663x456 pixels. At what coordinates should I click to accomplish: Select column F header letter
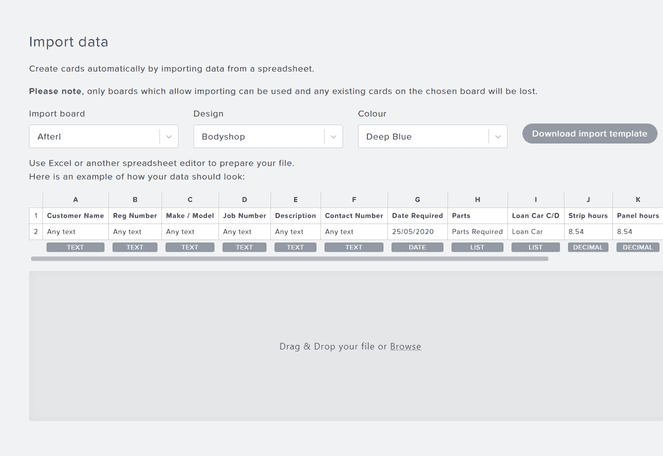pyautogui.click(x=353, y=200)
